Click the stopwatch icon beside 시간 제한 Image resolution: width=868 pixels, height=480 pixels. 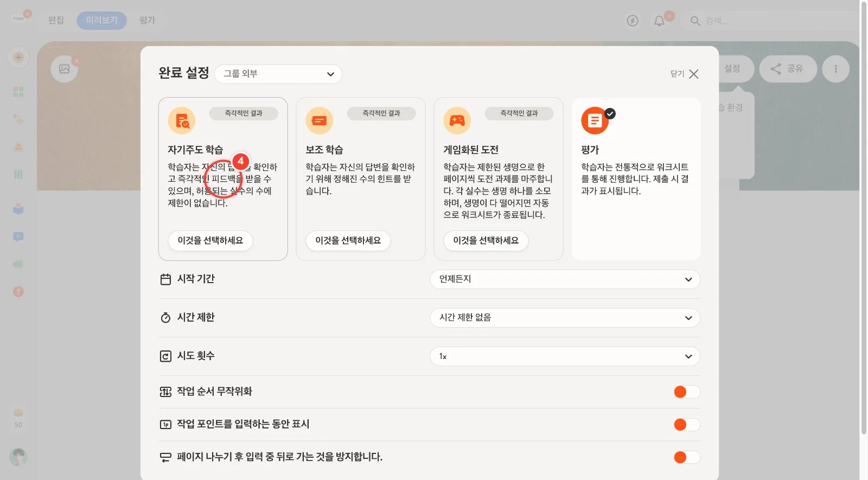(x=165, y=318)
